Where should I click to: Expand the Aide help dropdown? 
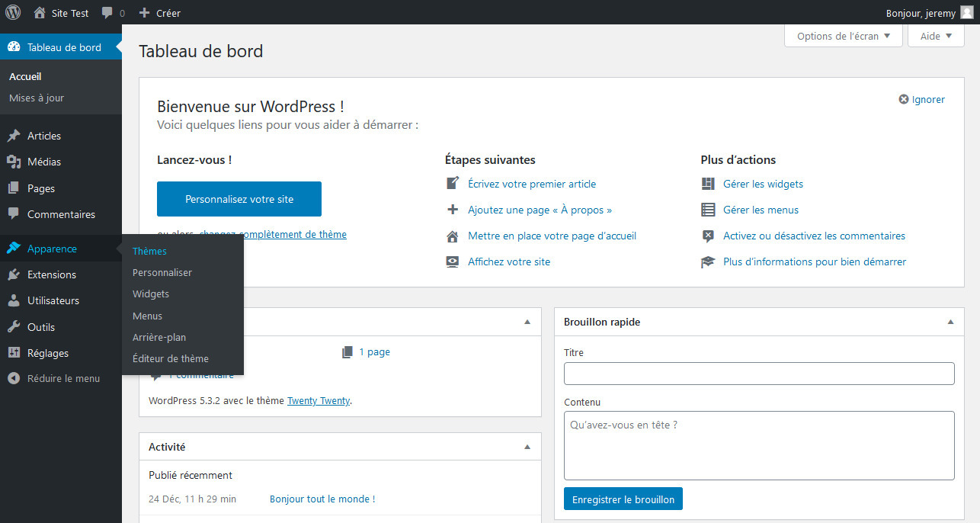tap(936, 36)
